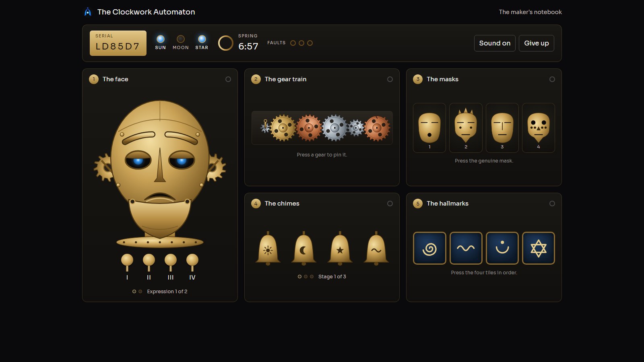Click the first chimes Stage progress dot

click(299, 277)
